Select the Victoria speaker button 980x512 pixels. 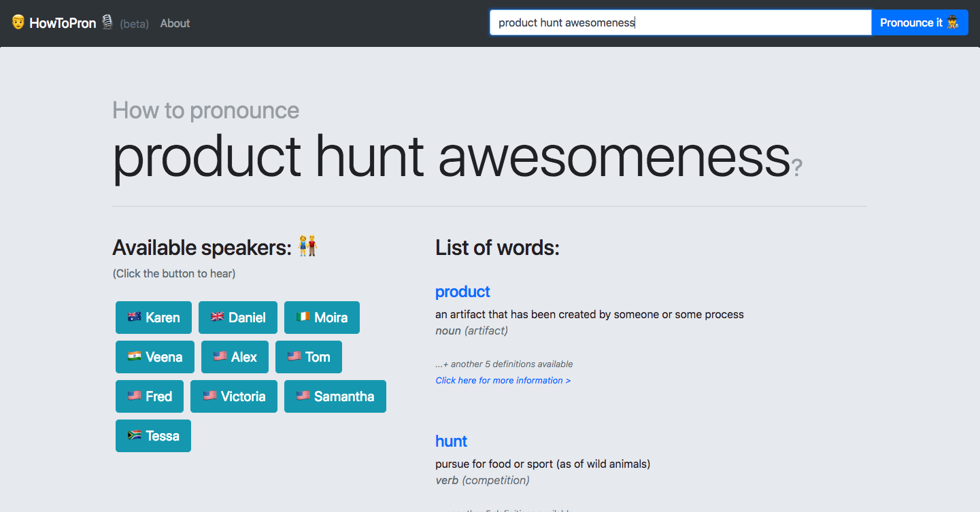[x=234, y=396]
